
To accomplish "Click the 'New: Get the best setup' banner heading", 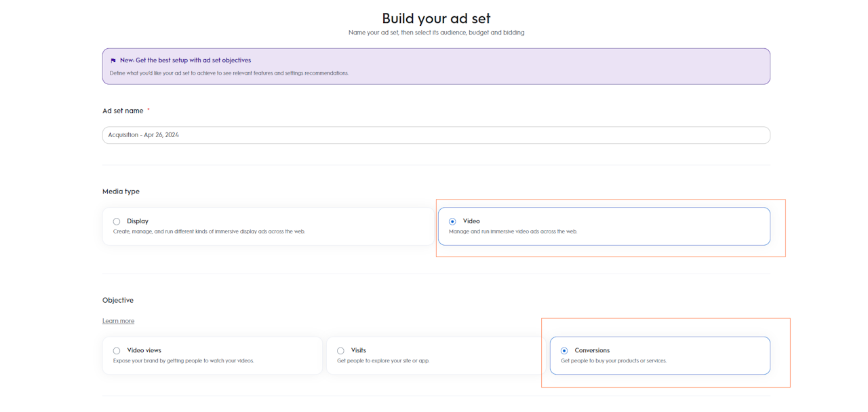I will click(x=185, y=60).
